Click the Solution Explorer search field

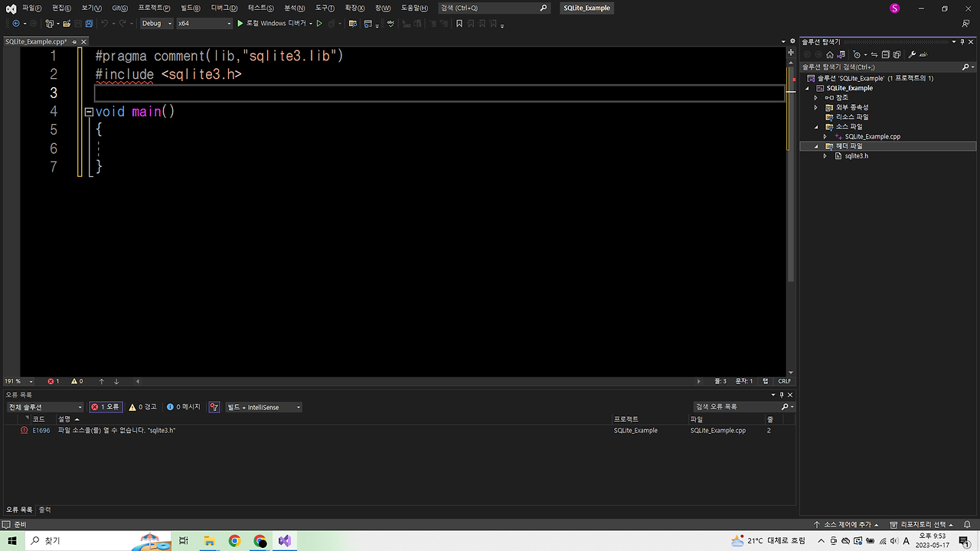pos(888,67)
